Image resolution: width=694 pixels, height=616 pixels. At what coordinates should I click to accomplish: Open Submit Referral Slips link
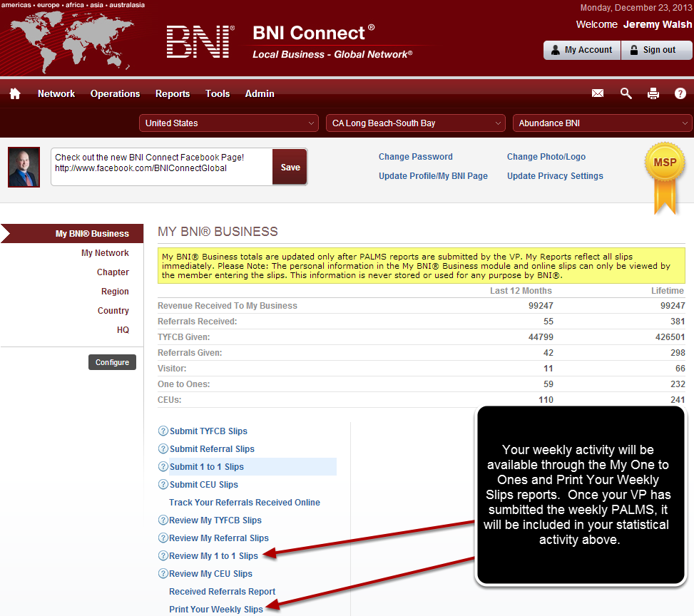[212, 448]
